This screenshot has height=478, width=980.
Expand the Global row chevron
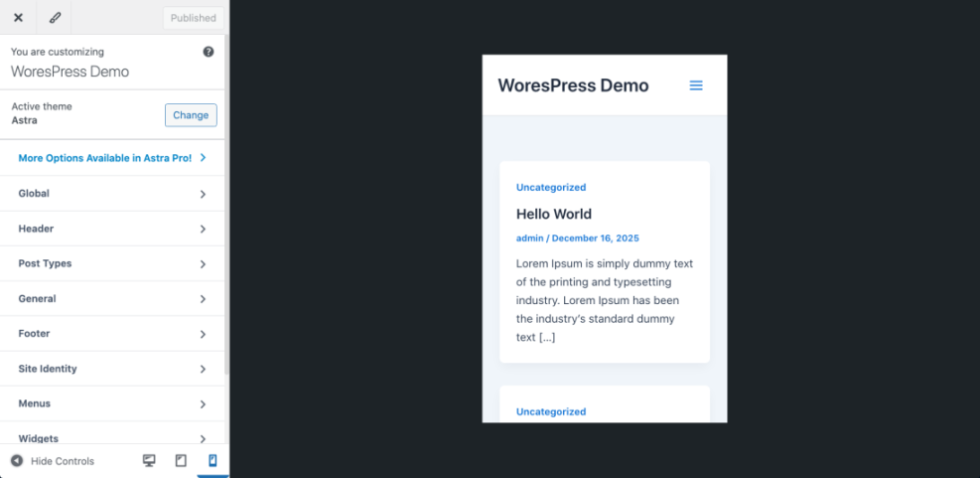204,194
